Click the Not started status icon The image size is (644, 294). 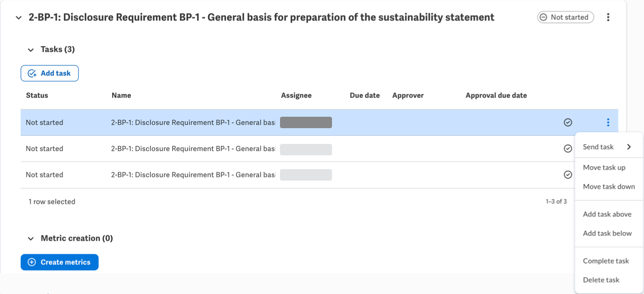click(543, 17)
